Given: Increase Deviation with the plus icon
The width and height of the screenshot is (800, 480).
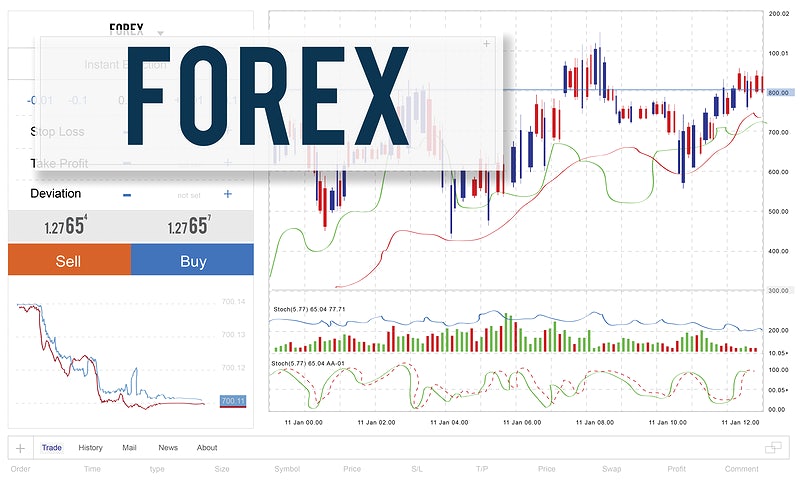Looking at the screenshot, I should pyautogui.click(x=228, y=194).
